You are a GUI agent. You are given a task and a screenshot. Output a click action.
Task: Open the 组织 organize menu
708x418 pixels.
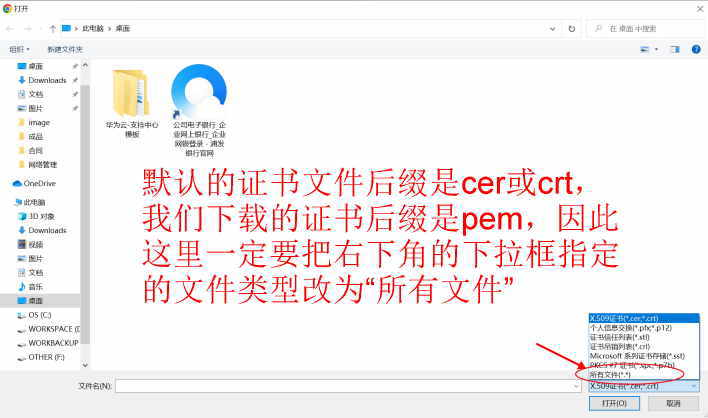(x=19, y=49)
